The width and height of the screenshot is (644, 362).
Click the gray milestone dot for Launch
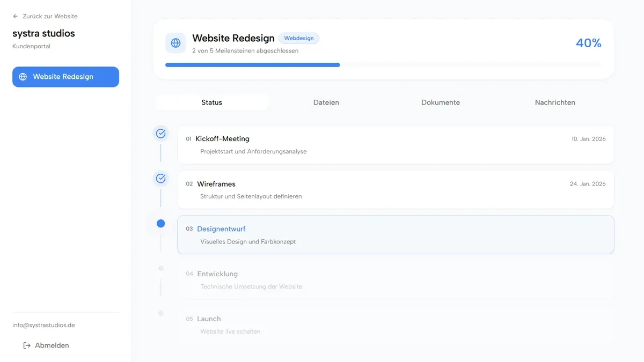(x=160, y=313)
